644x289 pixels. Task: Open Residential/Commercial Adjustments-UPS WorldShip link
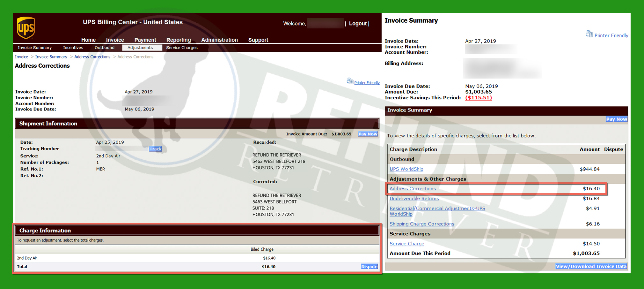pos(437,211)
